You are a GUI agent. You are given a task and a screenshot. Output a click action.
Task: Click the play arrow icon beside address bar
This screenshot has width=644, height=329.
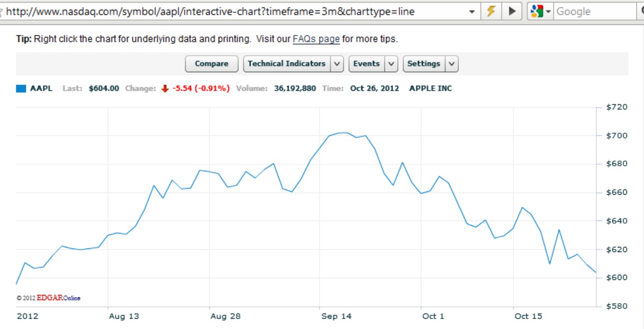click(512, 11)
